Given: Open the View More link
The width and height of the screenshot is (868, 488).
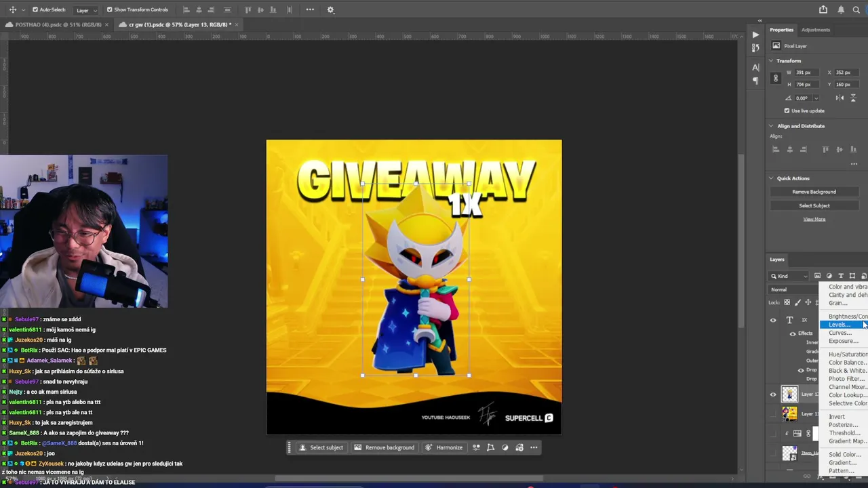Looking at the screenshot, I should click(x=814, y=219).
